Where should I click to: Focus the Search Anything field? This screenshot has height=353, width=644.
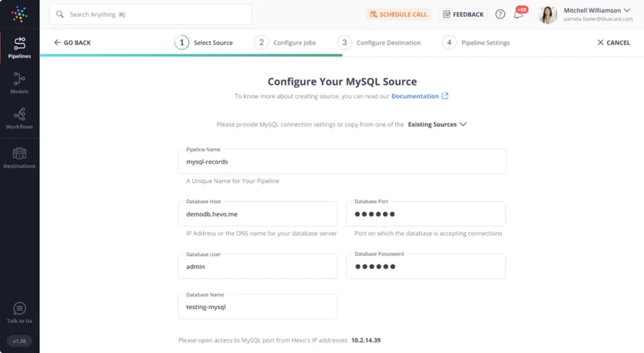[150, 14]
